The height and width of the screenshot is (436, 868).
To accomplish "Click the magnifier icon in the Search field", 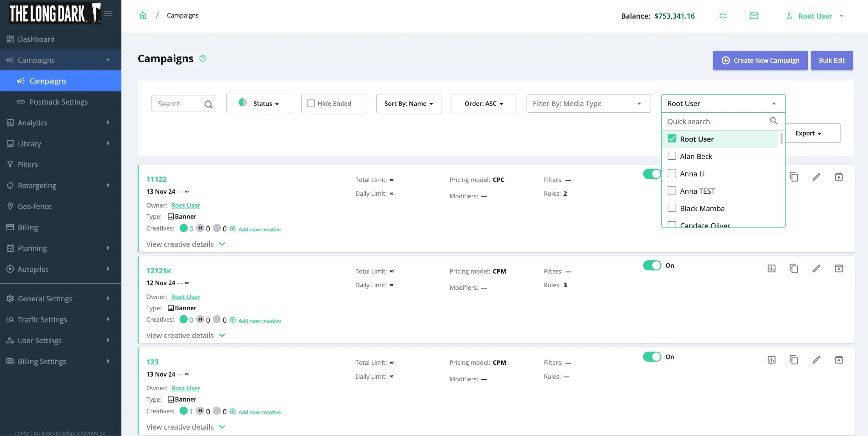I will pos(209,104).
